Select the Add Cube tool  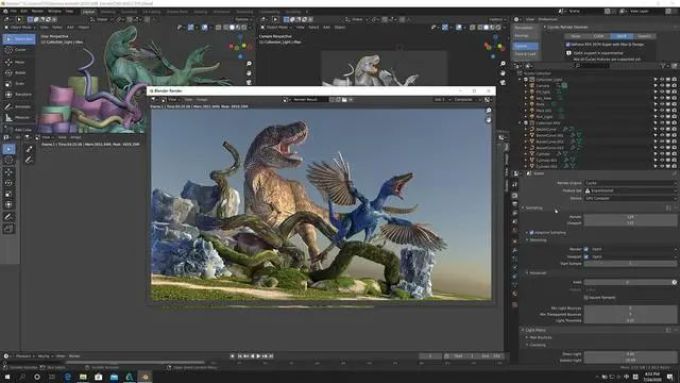[x=19, y=129]
